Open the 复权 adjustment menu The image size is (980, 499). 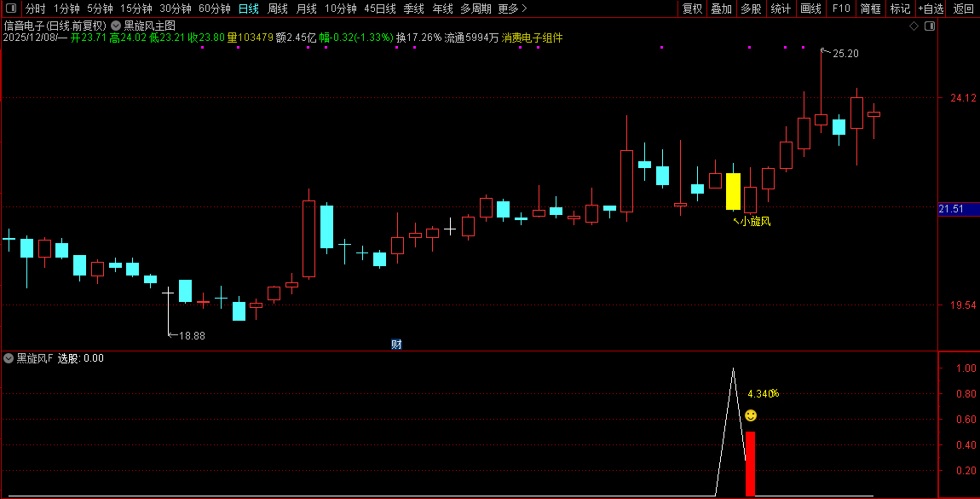pos(693,9)
